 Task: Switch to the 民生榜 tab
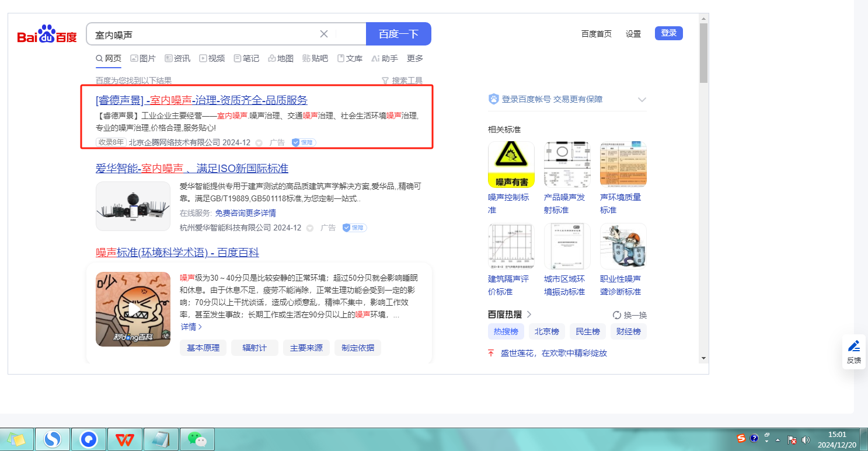[x=588, y=331]
